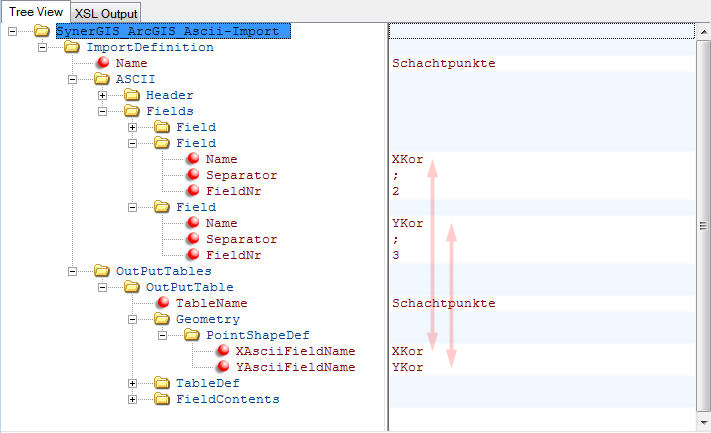Select the OutPutTables tree label
Image resolution: width=711 pixels, height=433 pixels.
coord(164,271)
